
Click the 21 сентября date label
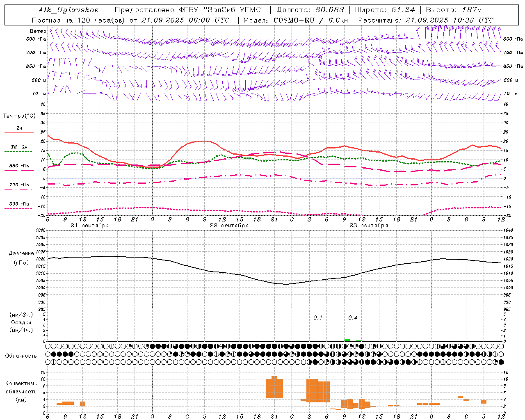(x=89, y=226)
